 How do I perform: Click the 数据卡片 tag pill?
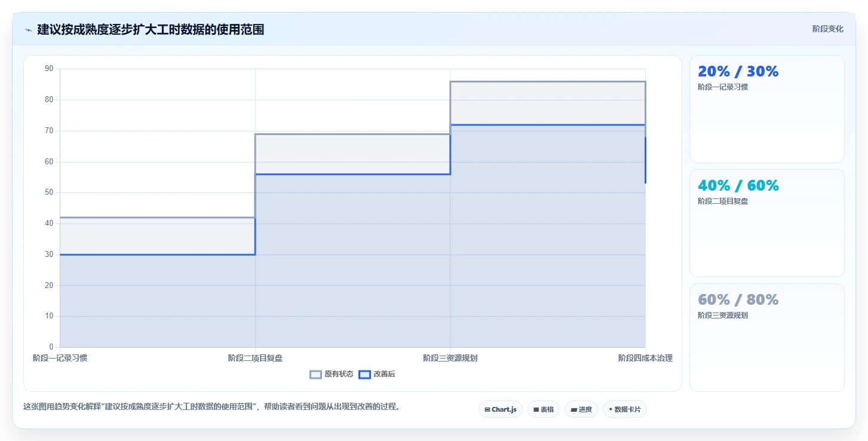pyautogui.click(x=625, y=409)
